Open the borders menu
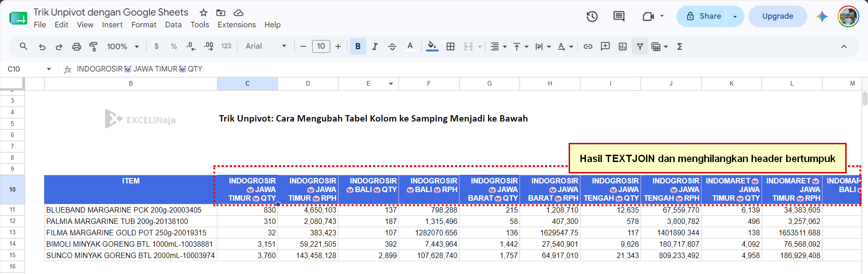The height and width of the screenshot is (274, 868). pos(450,46)
